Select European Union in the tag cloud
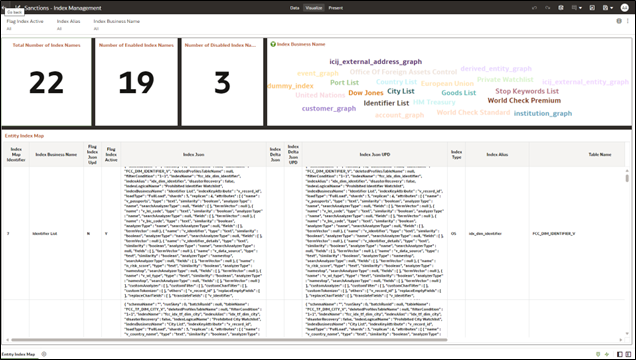Viewport: 636px width, 360px height. point(447,84)
